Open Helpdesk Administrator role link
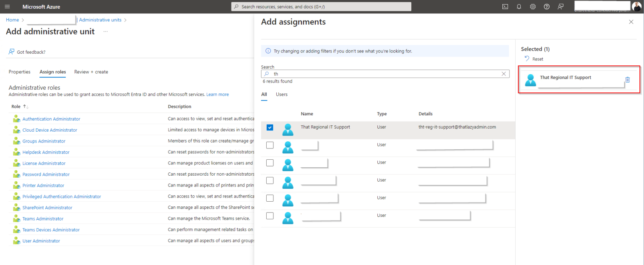644x265 pixels. point(46,152)
